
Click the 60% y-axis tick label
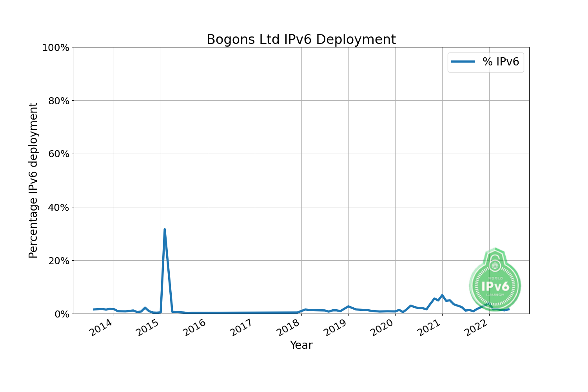pyautogui.click(x=58, y=154)
